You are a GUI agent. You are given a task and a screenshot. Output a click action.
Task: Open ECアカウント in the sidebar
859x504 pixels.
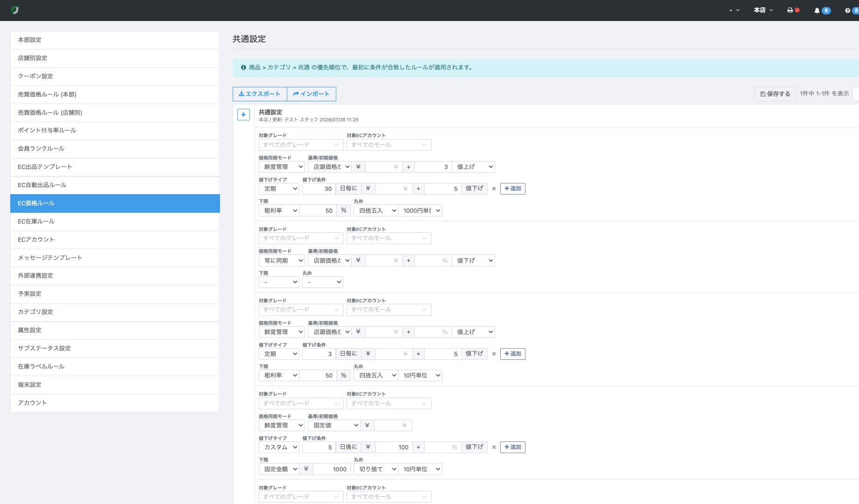[115, 240]
